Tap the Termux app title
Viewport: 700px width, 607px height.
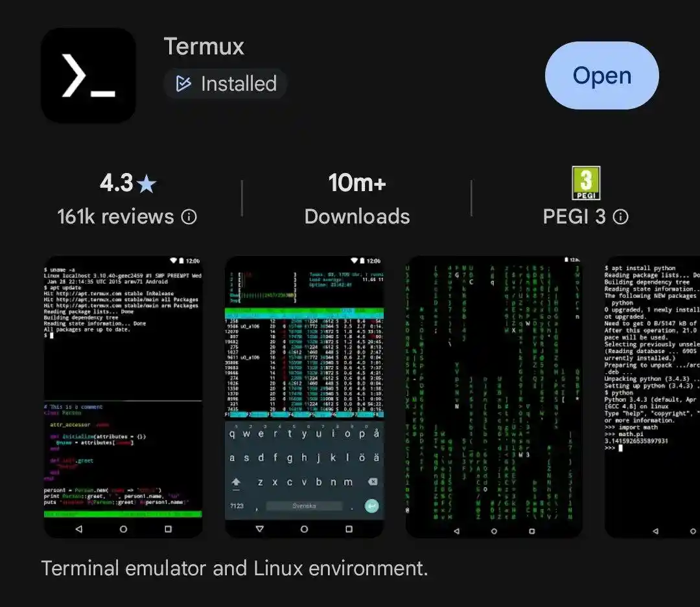pyautogui.click(x=204, y=46)
